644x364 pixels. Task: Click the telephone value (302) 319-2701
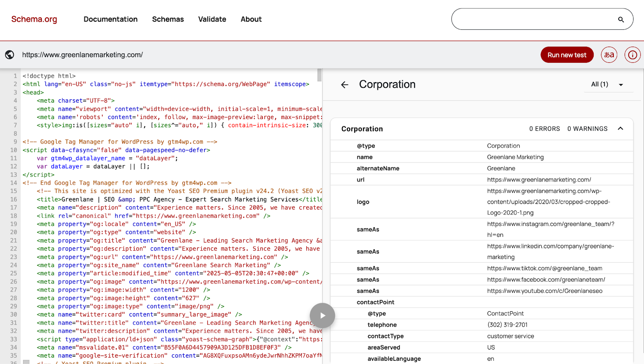click(x=507, y=325)
